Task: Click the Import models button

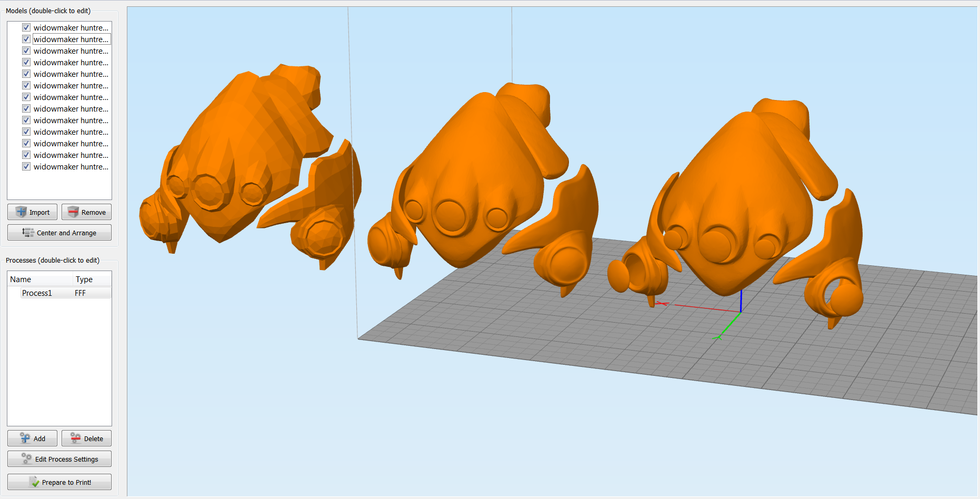Action: click(32, 212)
